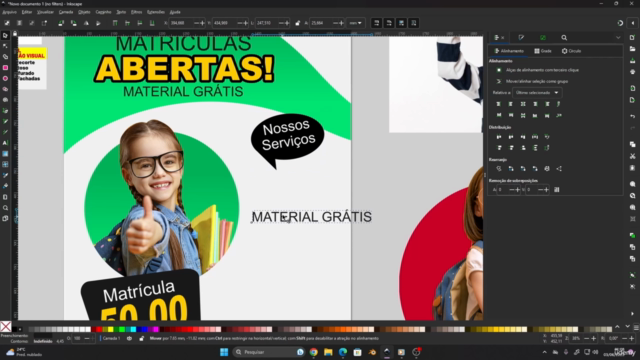The height and width of the screenshot is (360, 640).
Task: Click the overlap A value plus button
Action: (518, 190)
